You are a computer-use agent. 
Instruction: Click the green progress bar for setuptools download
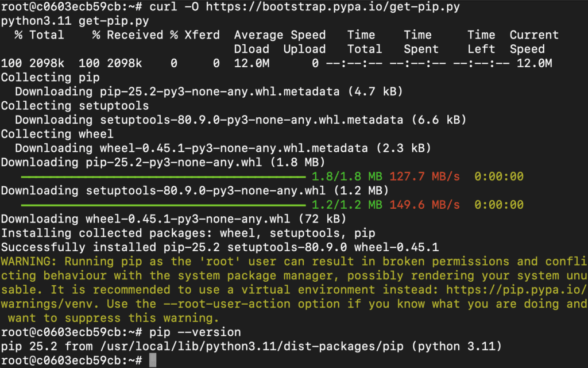pyautogui.click(x=164, y=205)
